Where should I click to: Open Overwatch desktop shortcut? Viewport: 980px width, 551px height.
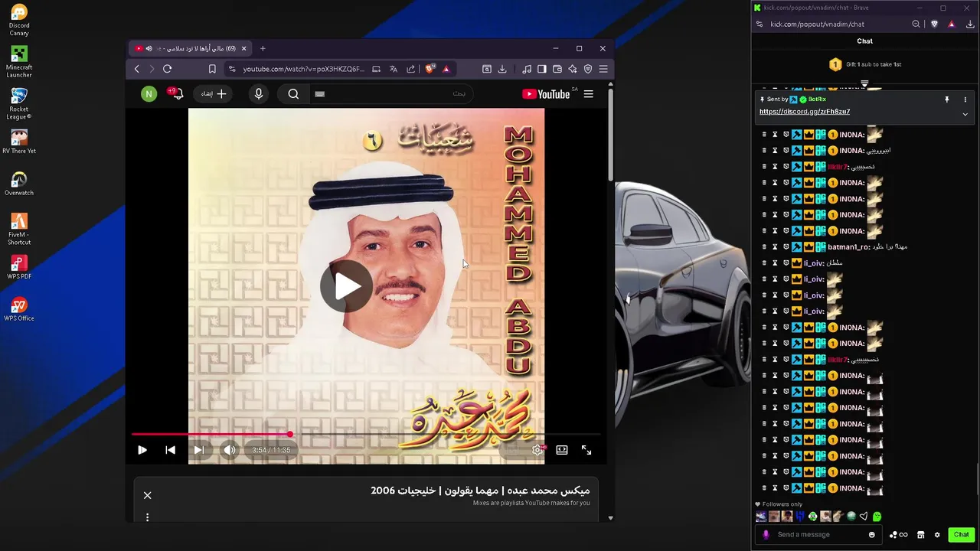click(x=19, y=184)
